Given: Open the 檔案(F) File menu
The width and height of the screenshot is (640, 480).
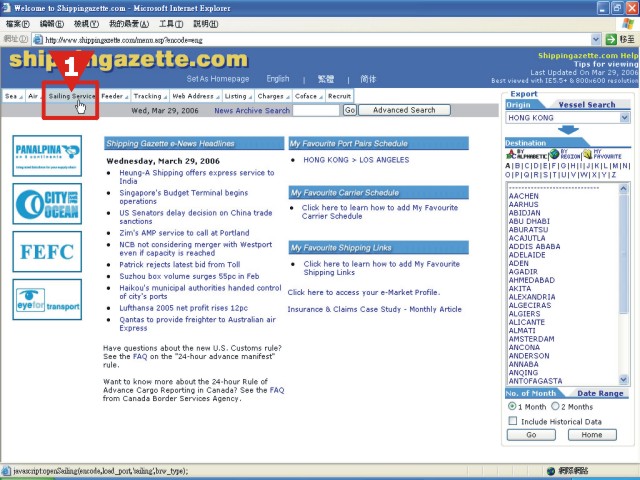Looking at the screenshot, I should 18,24.
